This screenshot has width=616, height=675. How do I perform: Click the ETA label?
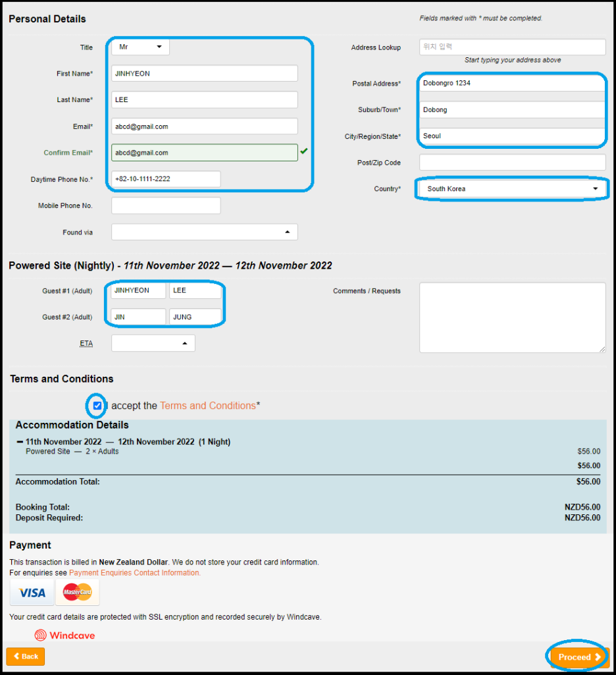(86, 344)
